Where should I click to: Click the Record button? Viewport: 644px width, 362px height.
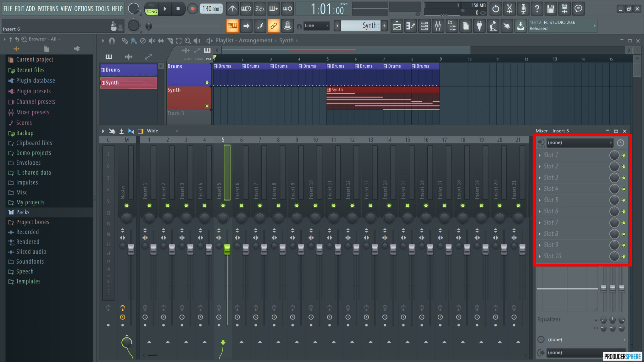(x=192, y=9)
